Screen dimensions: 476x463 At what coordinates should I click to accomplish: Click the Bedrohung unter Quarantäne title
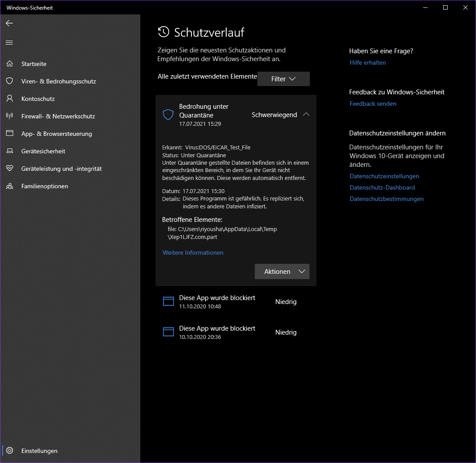pos(204,111)
